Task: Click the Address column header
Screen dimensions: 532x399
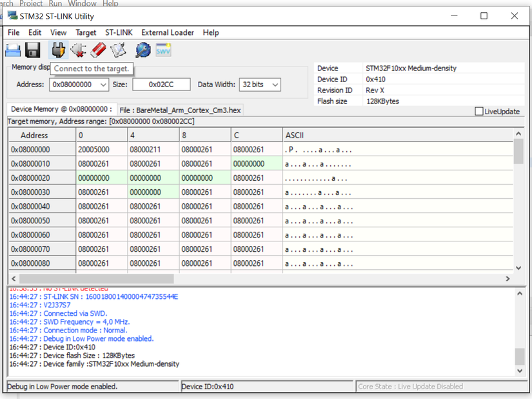Action: 42,135
